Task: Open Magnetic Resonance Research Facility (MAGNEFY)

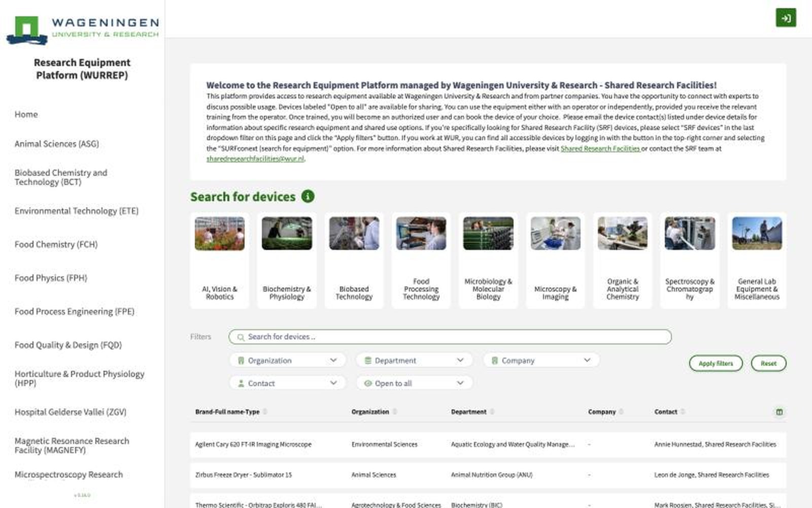Action: coord(72,446)
